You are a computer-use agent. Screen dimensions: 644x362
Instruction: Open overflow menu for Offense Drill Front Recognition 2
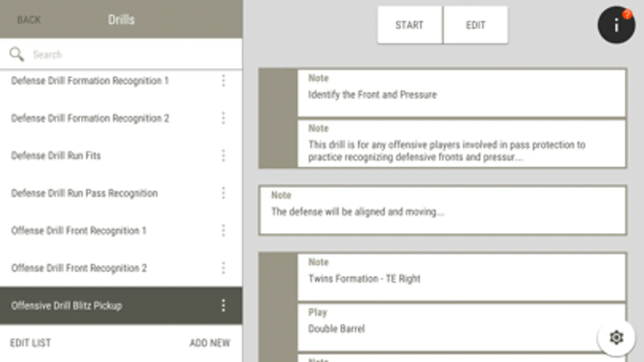click(224, 268)
